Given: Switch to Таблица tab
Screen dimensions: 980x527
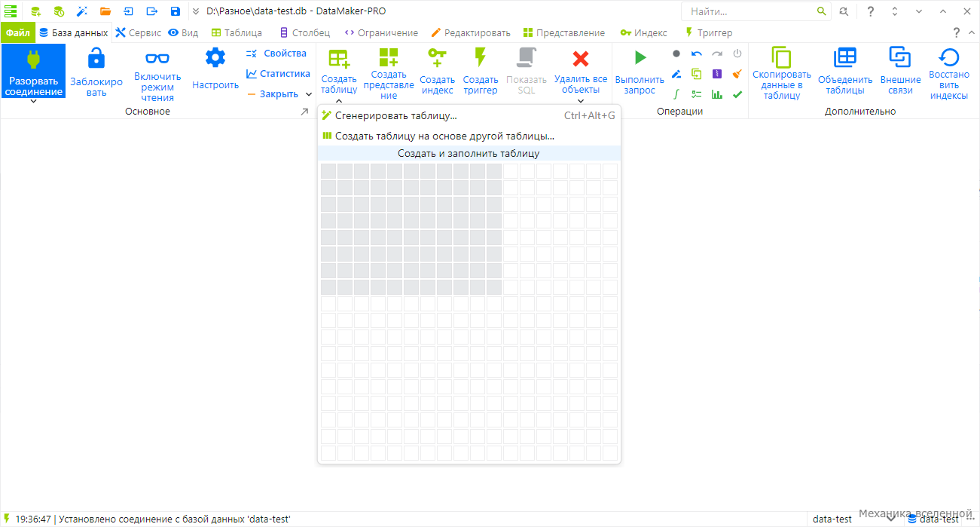Looking at the screenshot, I should tap(237, 32).
